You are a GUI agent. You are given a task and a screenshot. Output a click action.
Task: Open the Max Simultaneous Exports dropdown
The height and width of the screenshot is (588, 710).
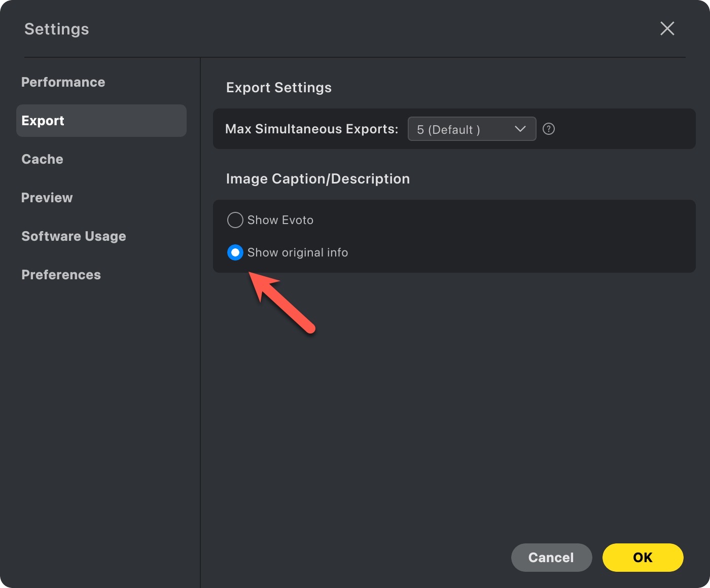pyautogui.click(x=471, y=129)
